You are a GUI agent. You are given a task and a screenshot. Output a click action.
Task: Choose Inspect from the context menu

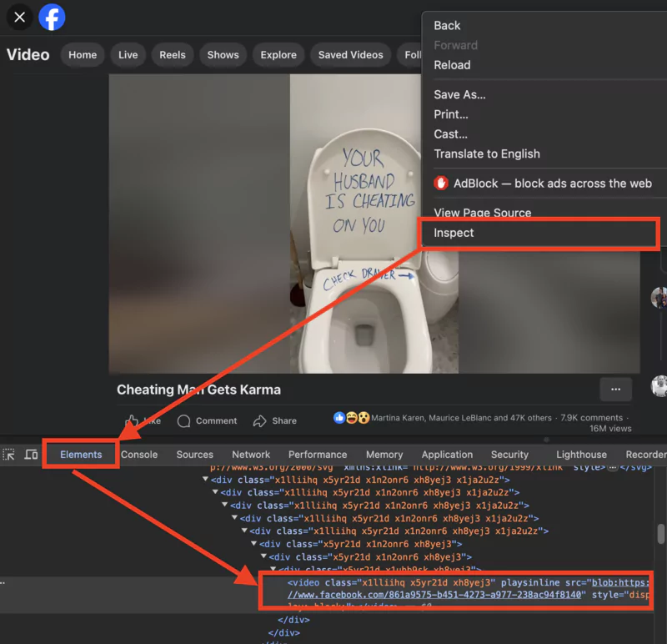click(x=453, y=233)
